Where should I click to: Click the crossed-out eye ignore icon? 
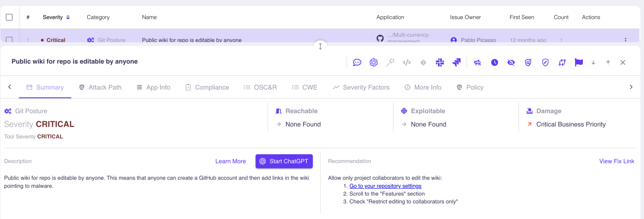511,63
